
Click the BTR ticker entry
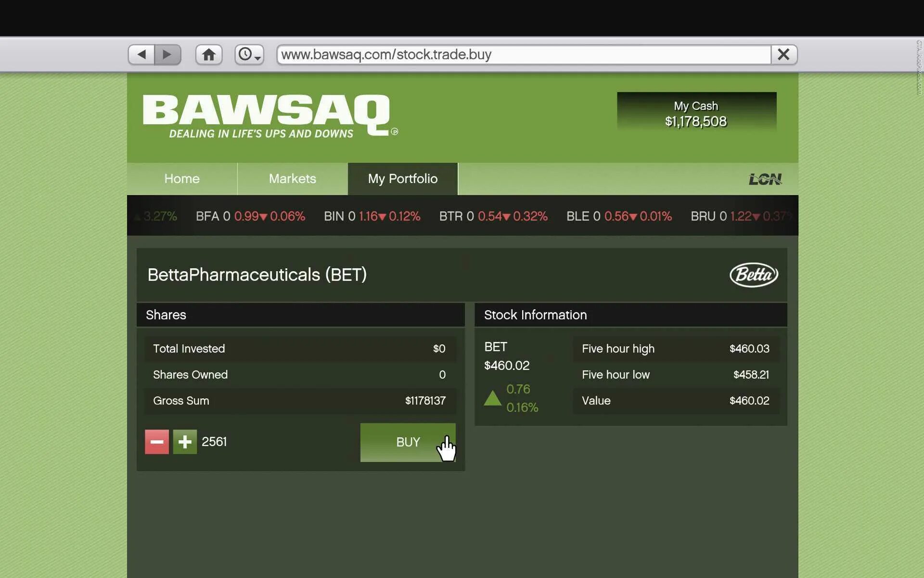(493, 216)
